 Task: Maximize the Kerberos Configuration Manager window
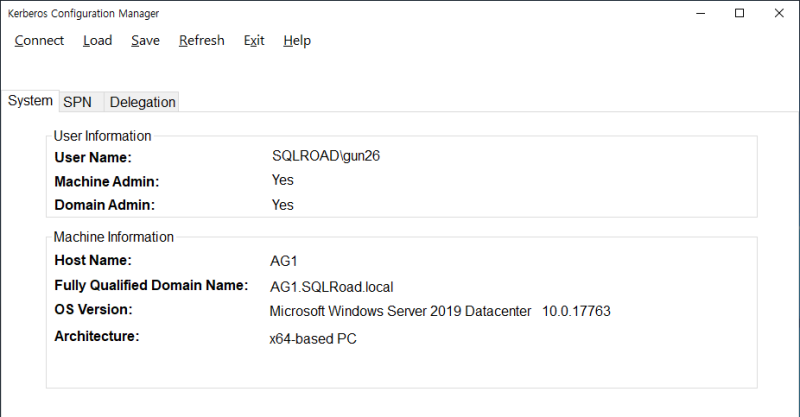[739, 13]
